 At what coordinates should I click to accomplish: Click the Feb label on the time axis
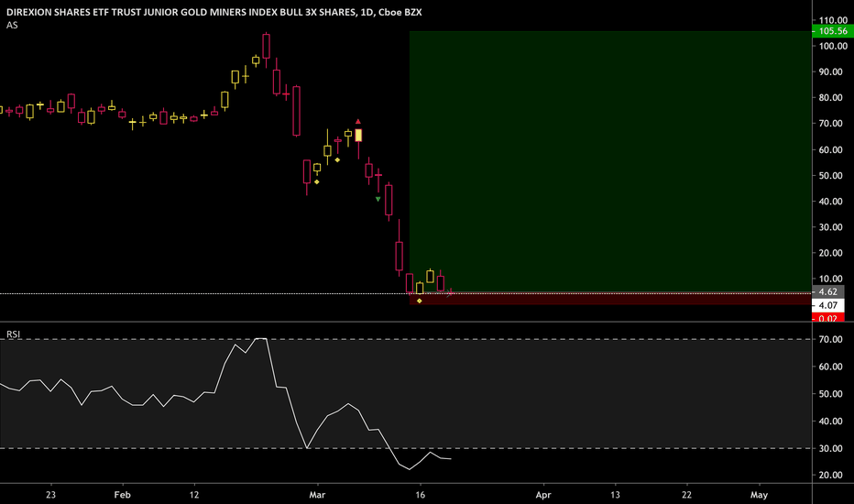tap(122, 495)
